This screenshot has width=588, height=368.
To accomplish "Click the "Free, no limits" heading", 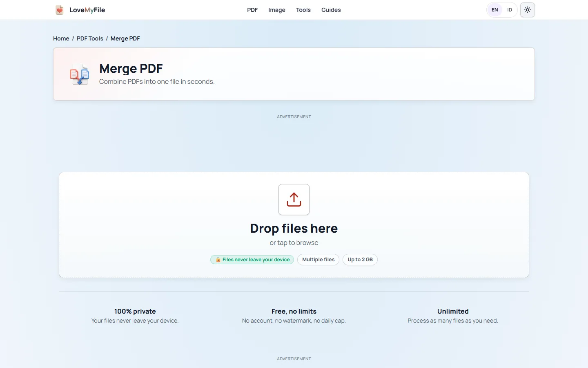I will pos(294,311).
